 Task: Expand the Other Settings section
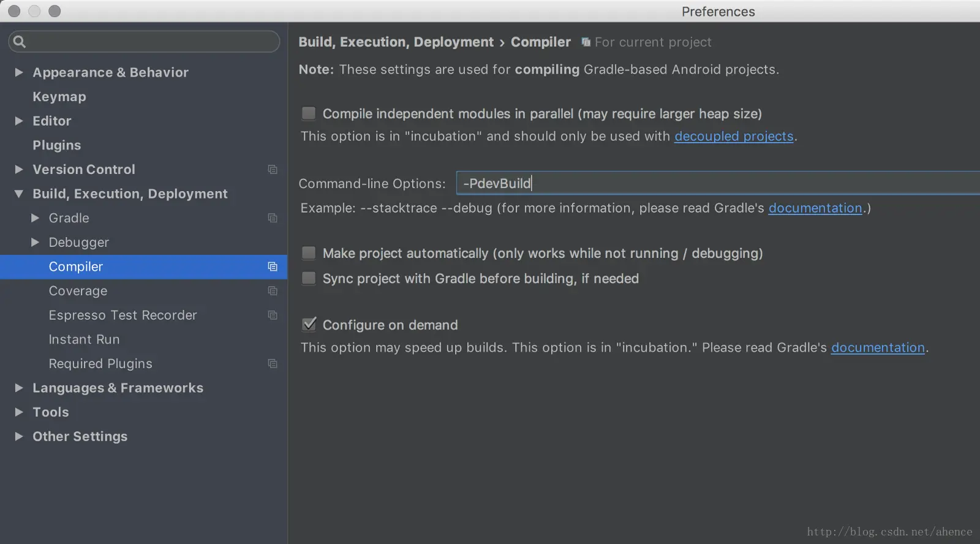coord(19,436)
